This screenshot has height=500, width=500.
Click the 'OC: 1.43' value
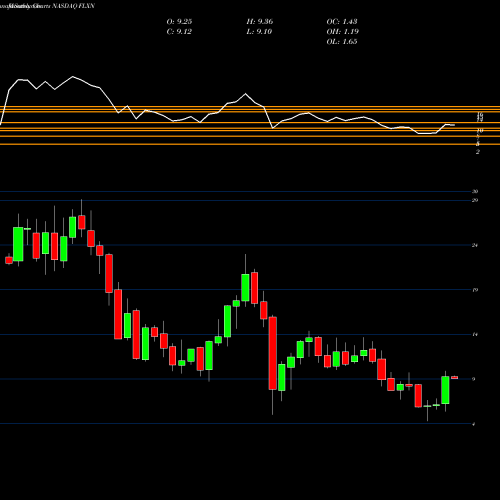(342, 22)
